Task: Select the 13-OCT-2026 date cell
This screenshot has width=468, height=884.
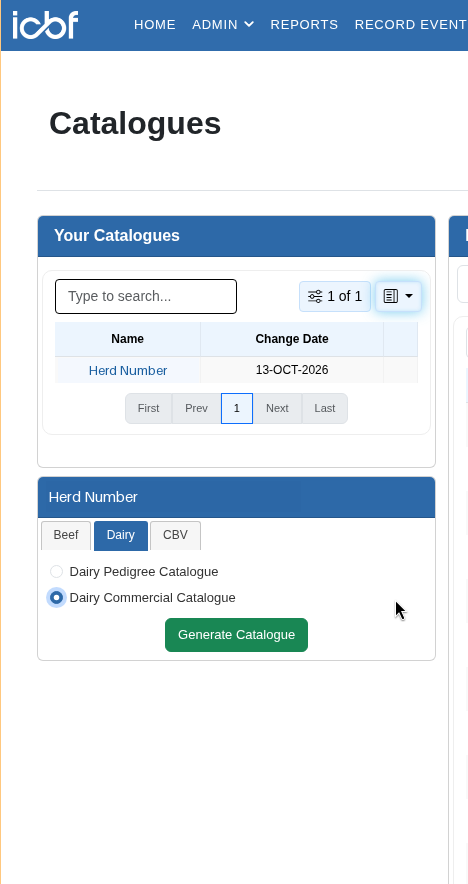Action: point(292,370)
